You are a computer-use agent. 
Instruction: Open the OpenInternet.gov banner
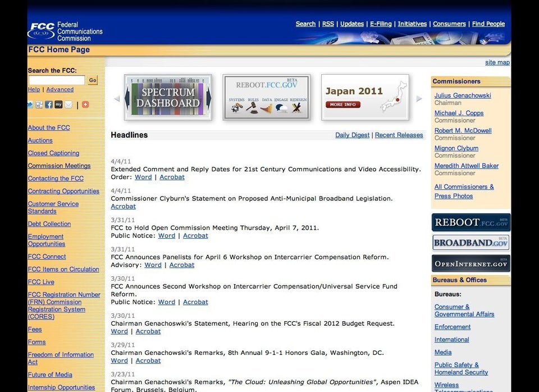[x=471, y=263]
